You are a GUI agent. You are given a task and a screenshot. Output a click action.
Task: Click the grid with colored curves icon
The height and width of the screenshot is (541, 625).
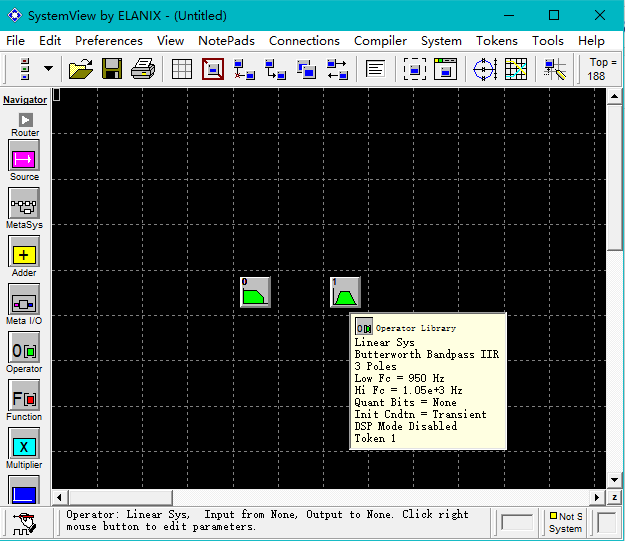tap(516, 69)
